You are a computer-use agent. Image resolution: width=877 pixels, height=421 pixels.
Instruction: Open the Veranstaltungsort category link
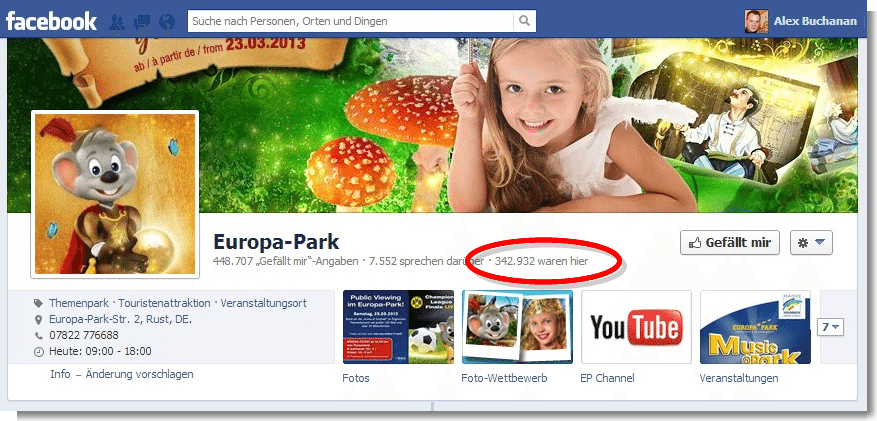[x=263, y=303]
